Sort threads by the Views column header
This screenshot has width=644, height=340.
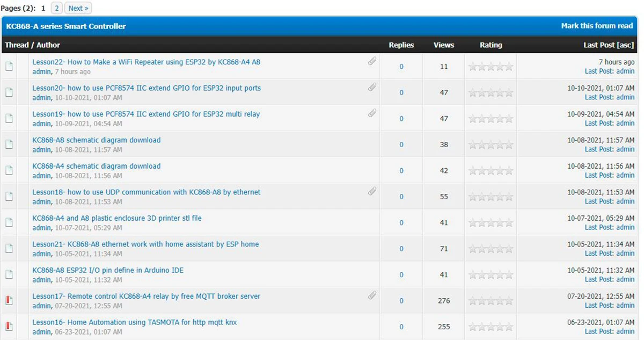coord(443,45)
